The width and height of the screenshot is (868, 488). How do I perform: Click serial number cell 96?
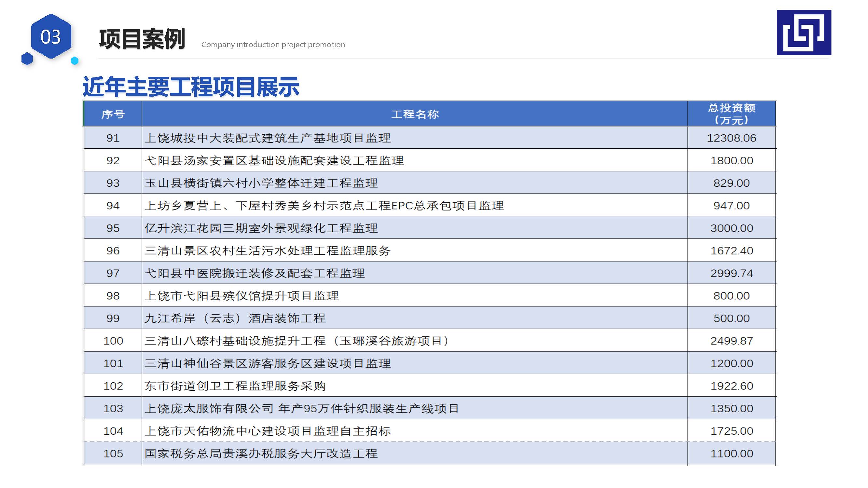(113, 251)
